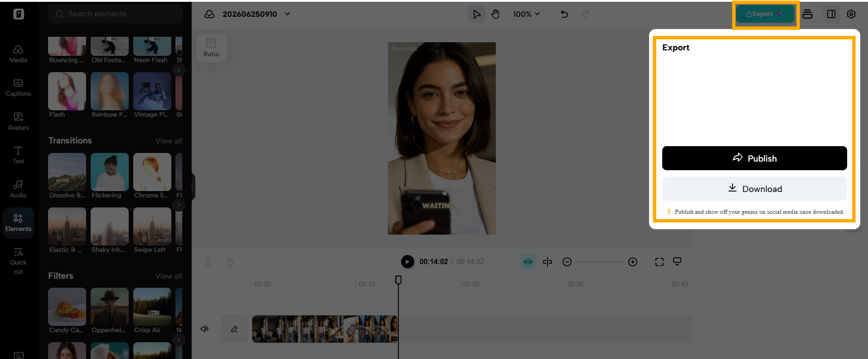This screenshot has height=359, width=868.
Task: Select the Flash effect thumbnail
Action: [x=67, y=91]
